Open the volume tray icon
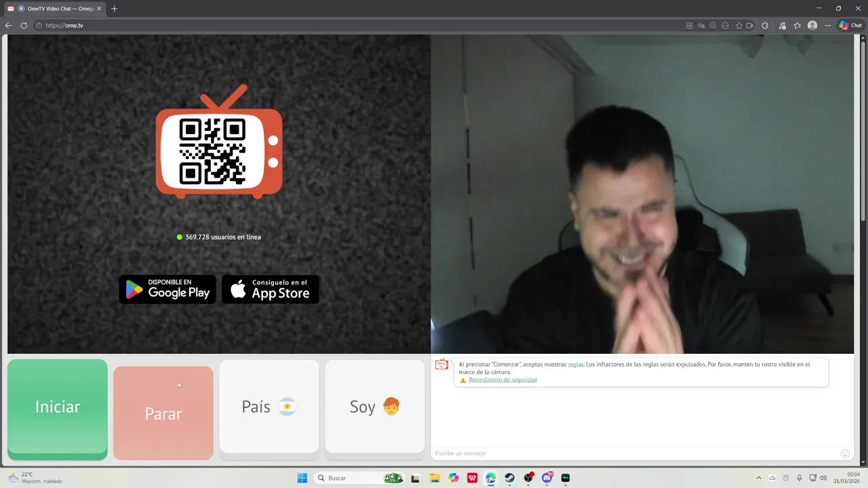This screenshot has height=488, width=868. pyautogui.click(x=823, y=478)
